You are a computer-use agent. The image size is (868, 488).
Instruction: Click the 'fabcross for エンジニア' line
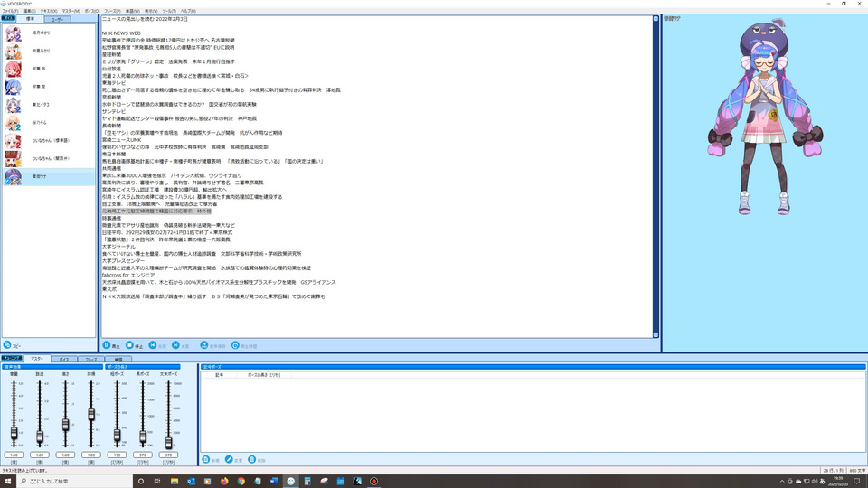128,275
